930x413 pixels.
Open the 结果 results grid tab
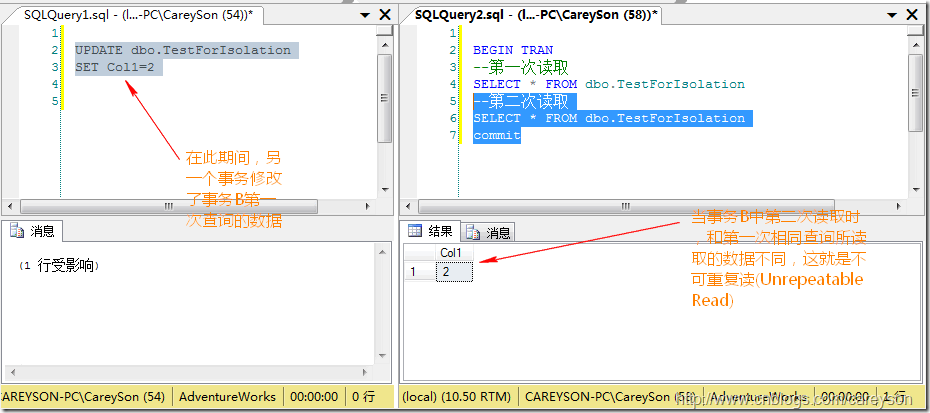tap(431, 231)
